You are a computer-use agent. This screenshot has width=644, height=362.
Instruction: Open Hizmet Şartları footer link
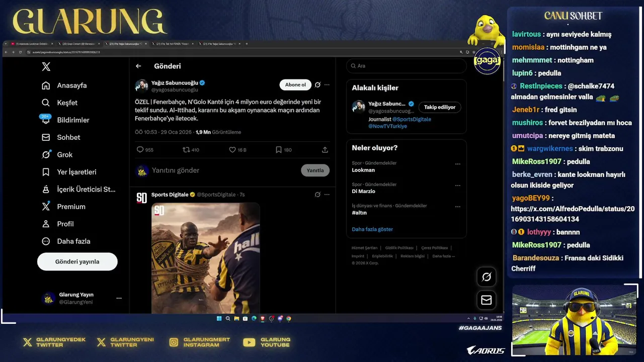(x=364, y=248)
